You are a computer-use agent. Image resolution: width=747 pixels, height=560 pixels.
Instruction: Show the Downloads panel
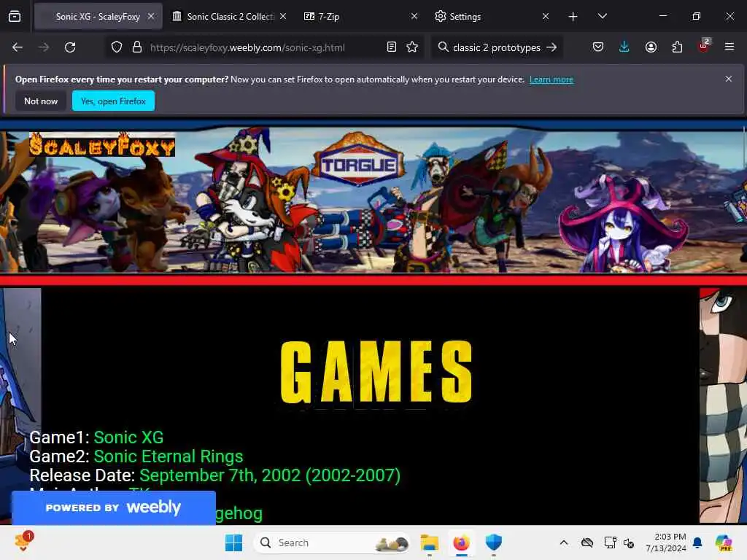click(624, 47)
